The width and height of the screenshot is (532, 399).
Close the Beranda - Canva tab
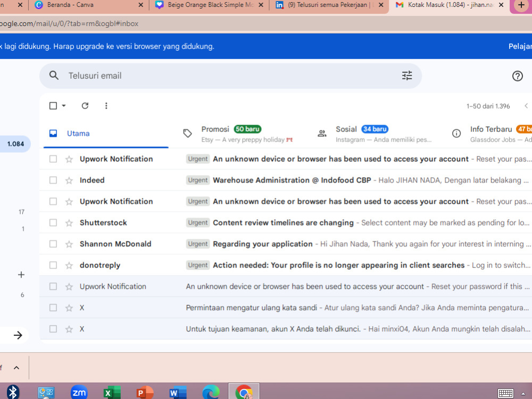click(x=141, y=5)
